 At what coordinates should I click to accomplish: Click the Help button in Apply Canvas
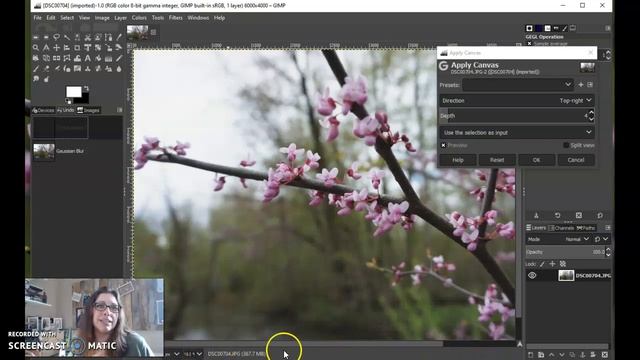point(458,160)
